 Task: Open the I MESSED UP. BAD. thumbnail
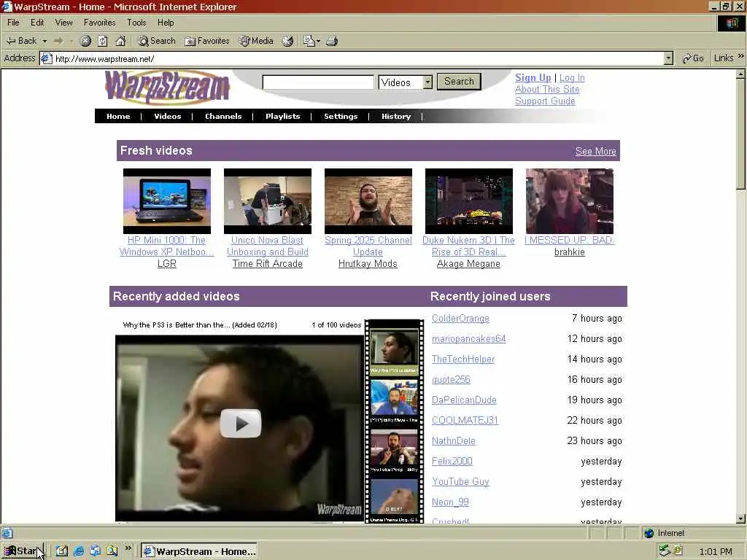click(569, 201)
